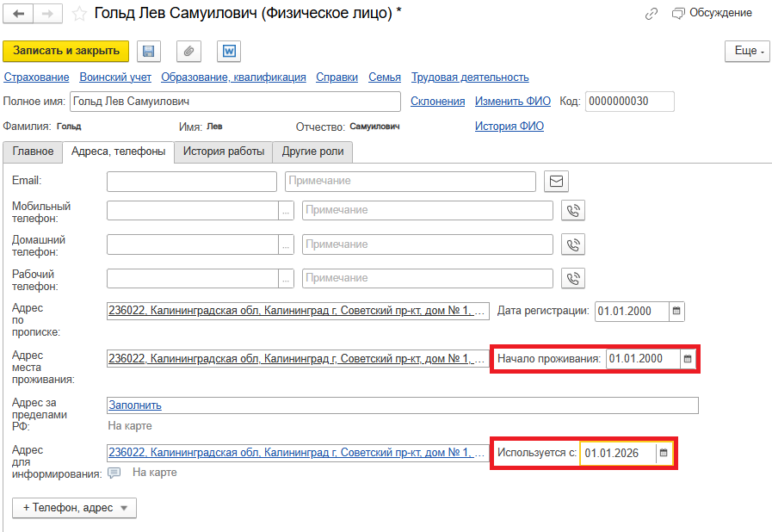Open the Другие роли tab
772x532 pixels.
pyautogui.click(x=312, y=152)
